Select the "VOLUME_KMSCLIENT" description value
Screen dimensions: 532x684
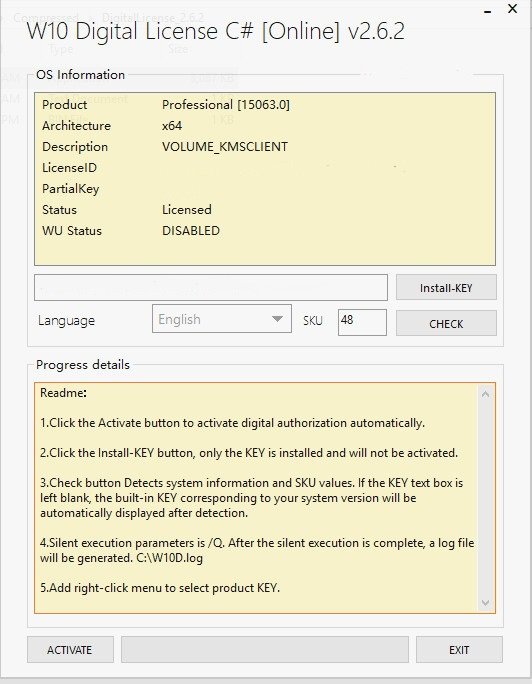pos(225,147)
